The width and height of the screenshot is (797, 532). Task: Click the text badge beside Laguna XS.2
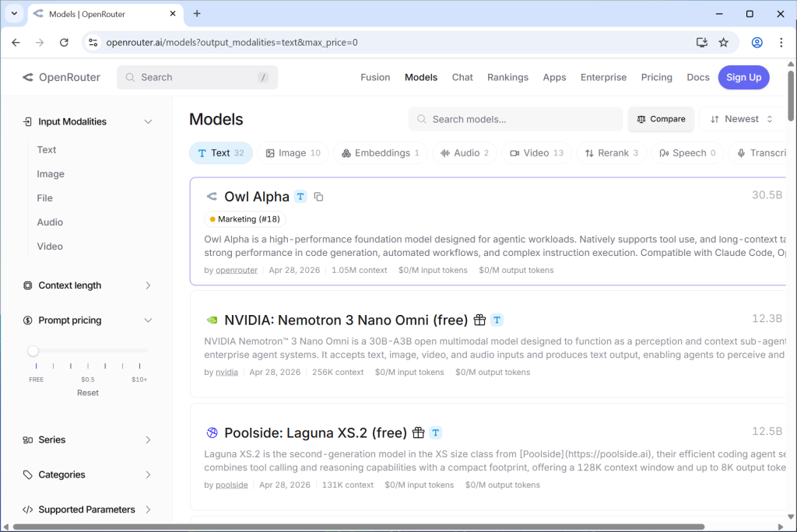pyautogui.click(x=436, y=432)
